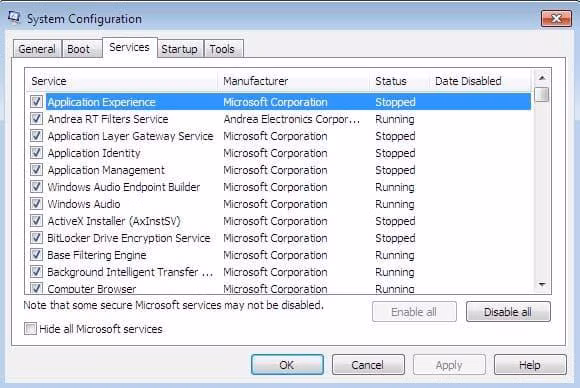The width and height of the screenshot is (580, 388).
Task: Toggle the Windows Audio service checkbox
Action: pyautogui.click(x=36, y=203)
